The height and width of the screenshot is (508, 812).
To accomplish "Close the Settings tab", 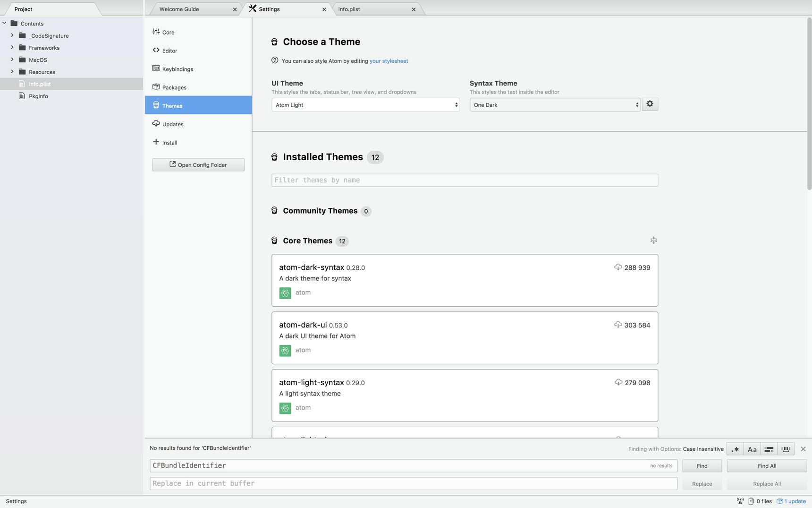I will (x=324, y=9).
